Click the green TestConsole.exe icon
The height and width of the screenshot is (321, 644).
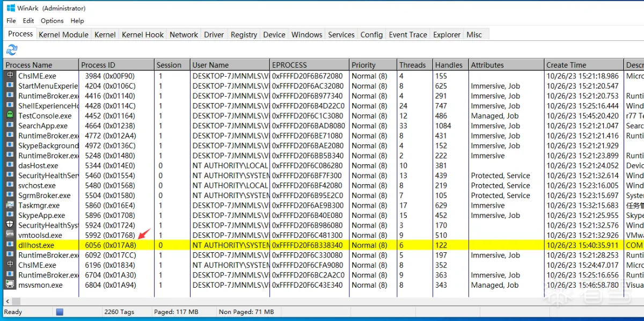coord(10,116)
